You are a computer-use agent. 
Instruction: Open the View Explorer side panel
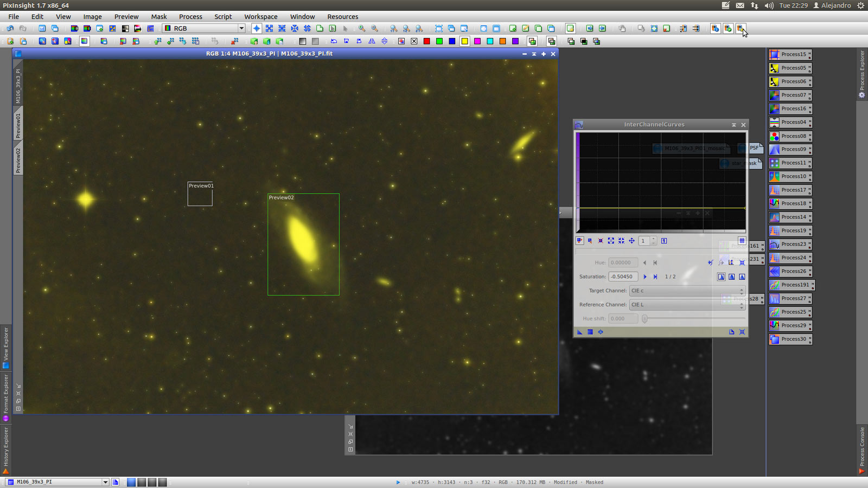point(6,347)
